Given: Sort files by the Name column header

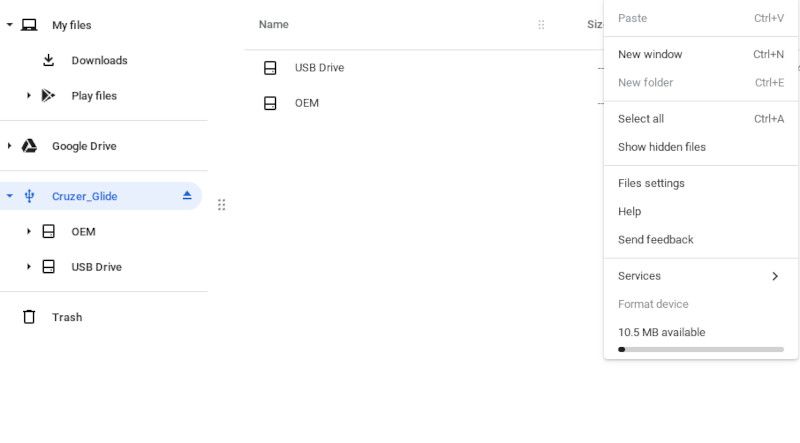Looking at the screenshot, I should pos(274,24).
